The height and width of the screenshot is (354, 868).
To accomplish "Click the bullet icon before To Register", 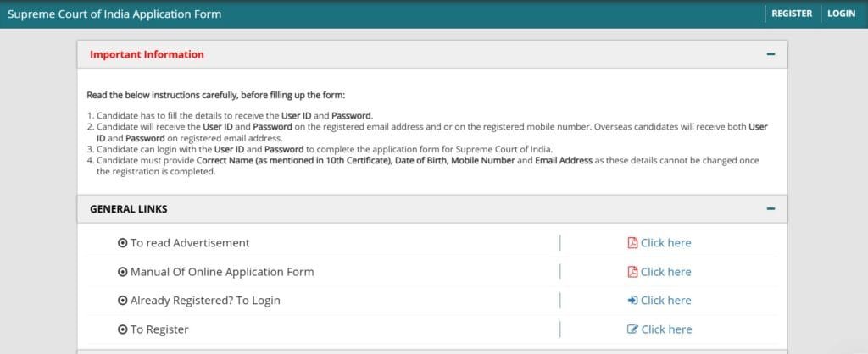I will 122,329.
